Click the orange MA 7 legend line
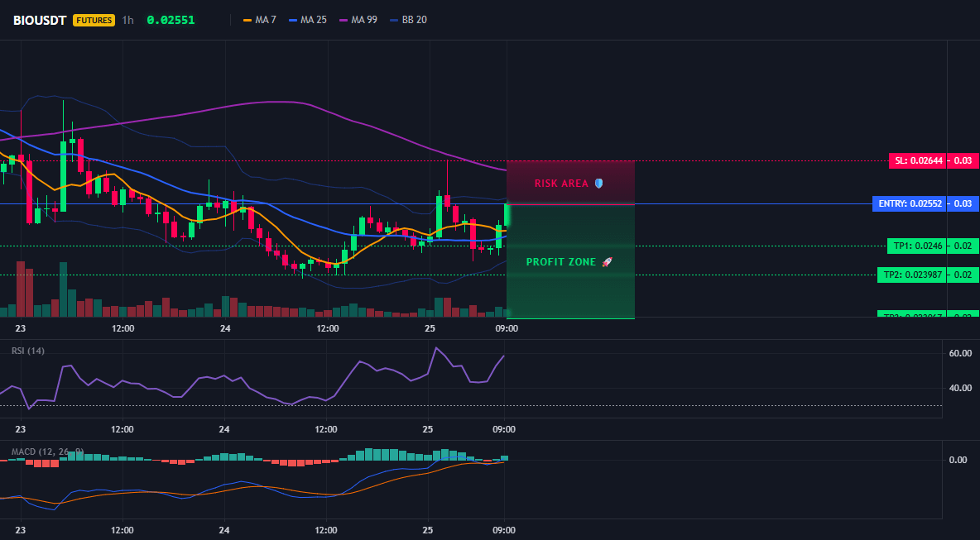980x540 pixels. point(247,20)
